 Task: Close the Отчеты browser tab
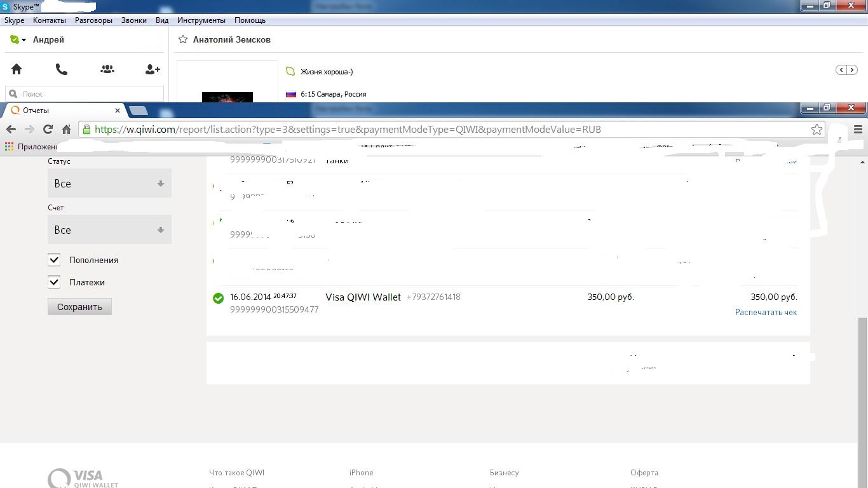tap(117, 111)
